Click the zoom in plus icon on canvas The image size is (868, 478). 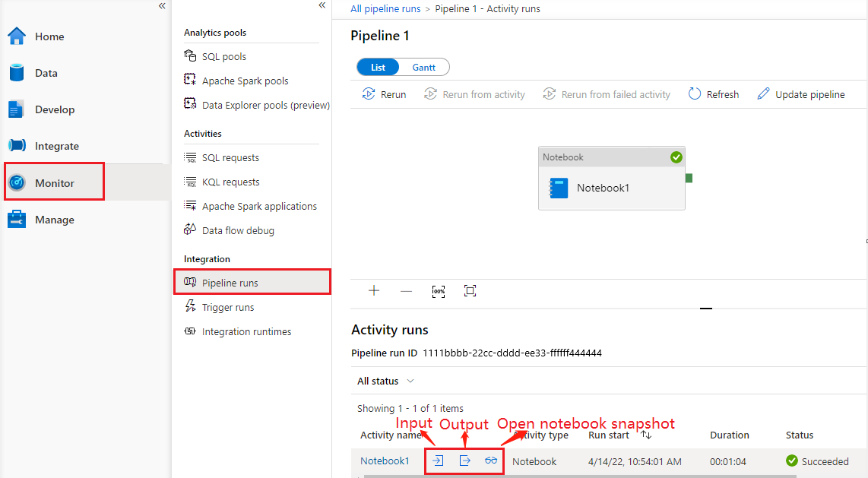[x=374, y=290]
